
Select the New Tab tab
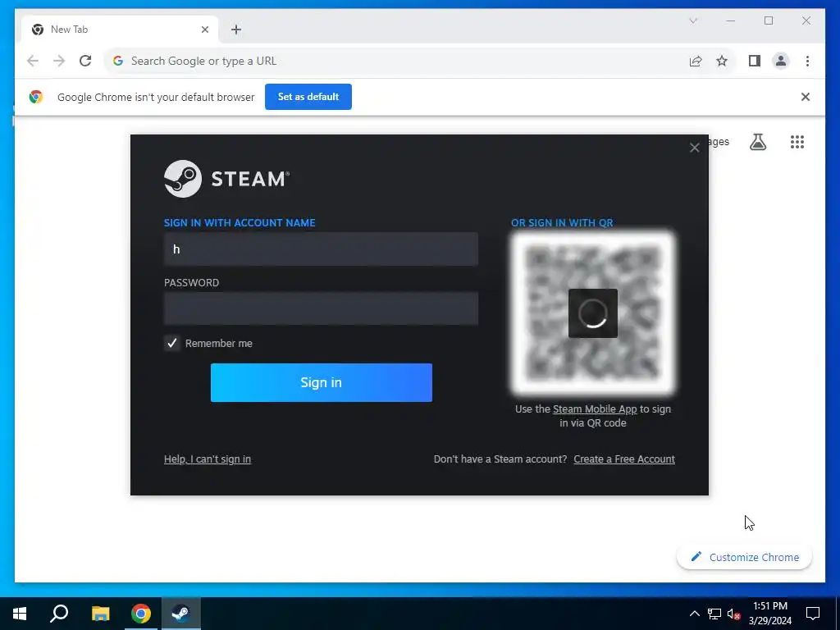coord(120,30)
